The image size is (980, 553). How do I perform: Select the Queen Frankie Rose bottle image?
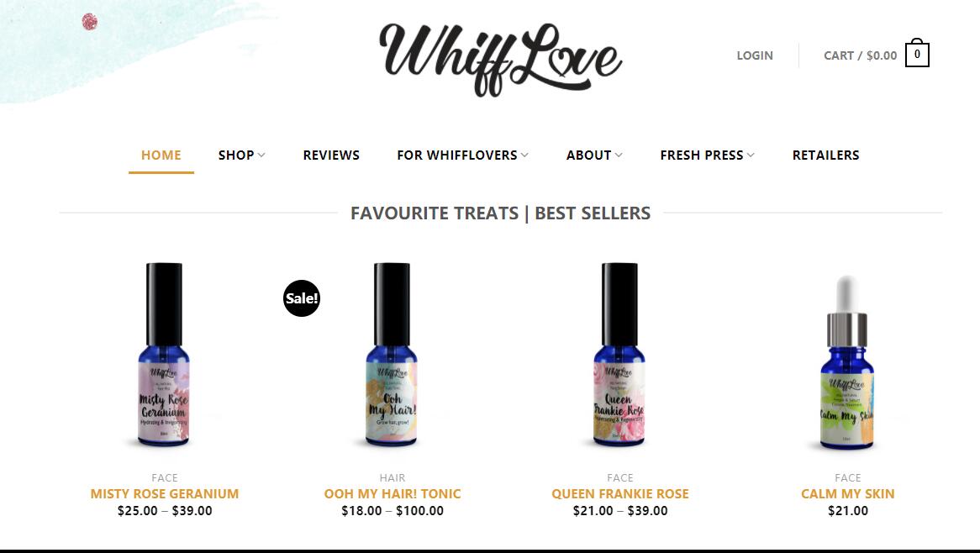pos(619,355)
